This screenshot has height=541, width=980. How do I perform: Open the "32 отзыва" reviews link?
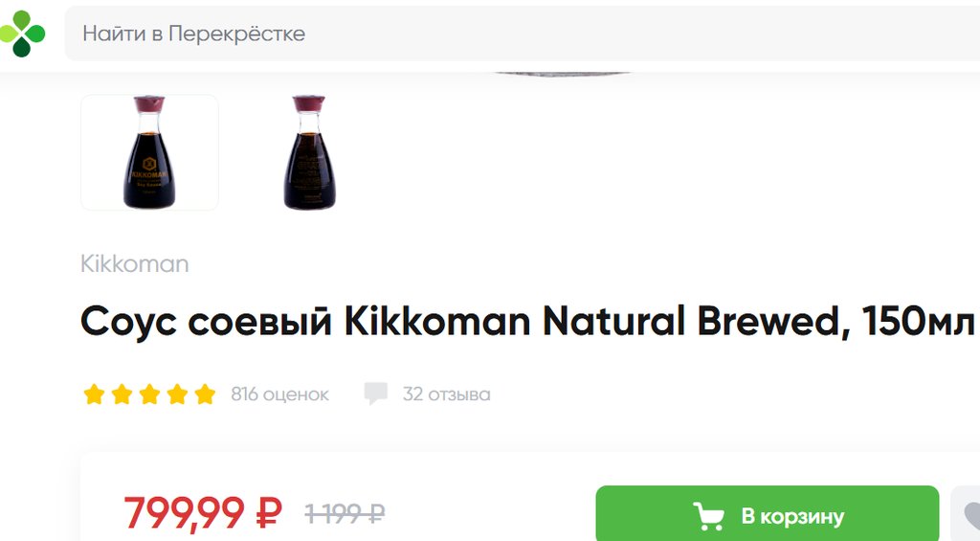446,394
